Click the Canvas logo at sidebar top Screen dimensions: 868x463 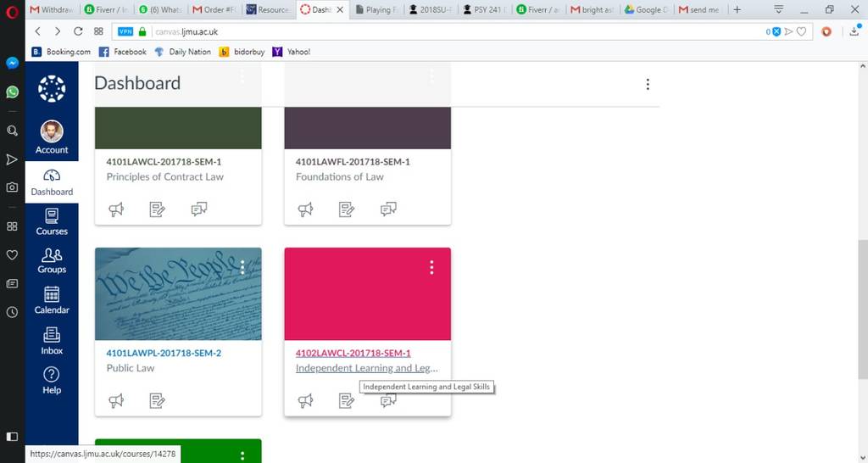pyautogui.click(x=52, y=88)
